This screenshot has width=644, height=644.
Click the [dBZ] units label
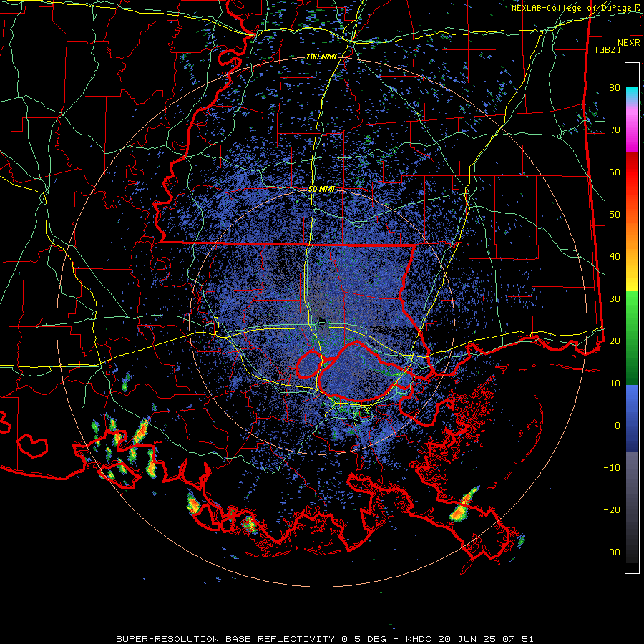608,50
